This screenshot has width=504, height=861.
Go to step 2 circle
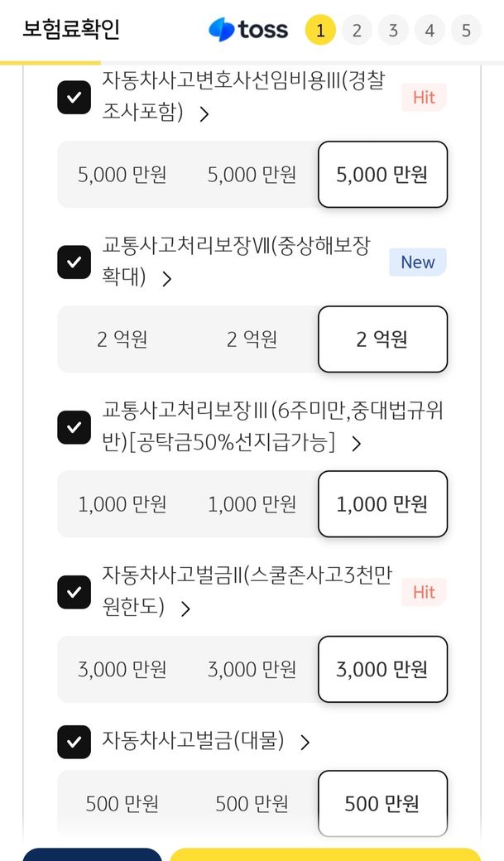click(357, 31)
